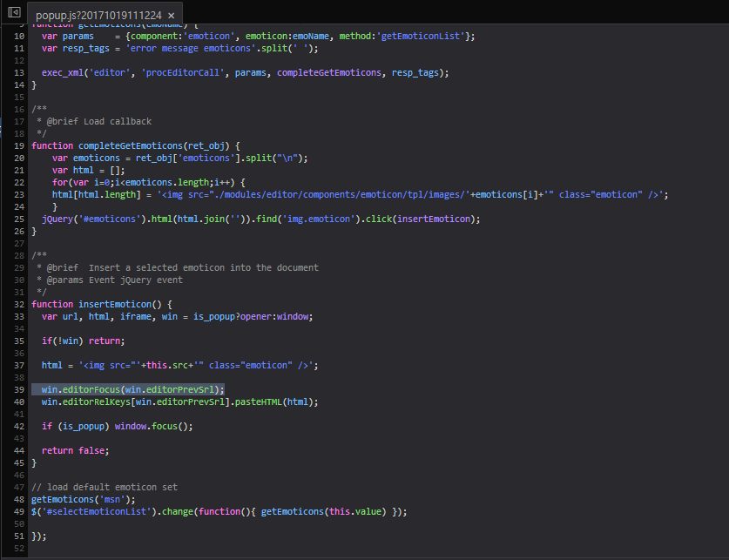This screenshot has width=729, height=560.
Task: Click the 'return false;' statement
Action: click(x=75, y=450)
